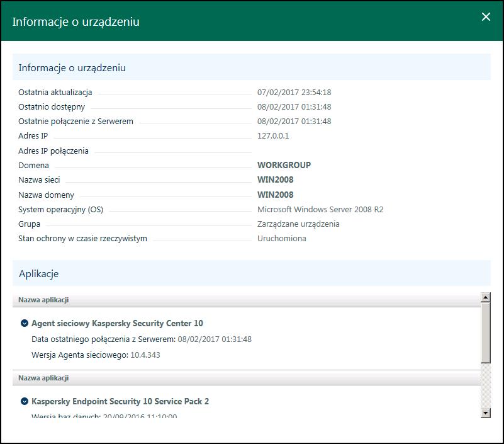The image size is (504, 444).
Task: Click the Grupa label
Action: point(29,224)
